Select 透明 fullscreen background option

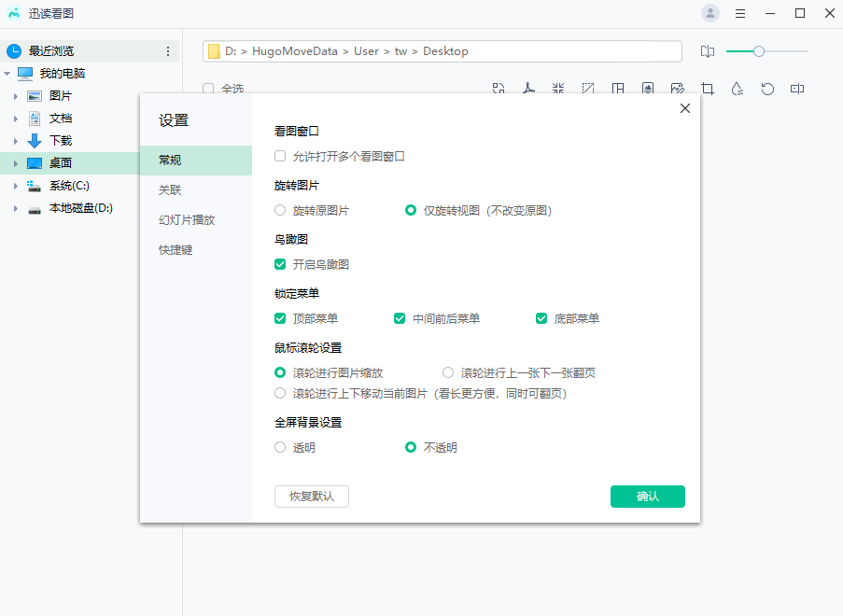pyautogui.click(x=280, y=447)
